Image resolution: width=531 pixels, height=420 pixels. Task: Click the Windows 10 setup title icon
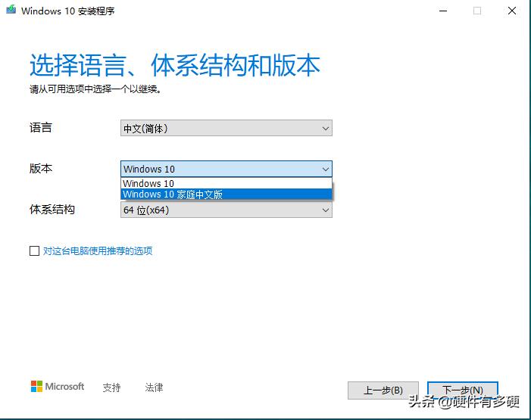[11, 10]
